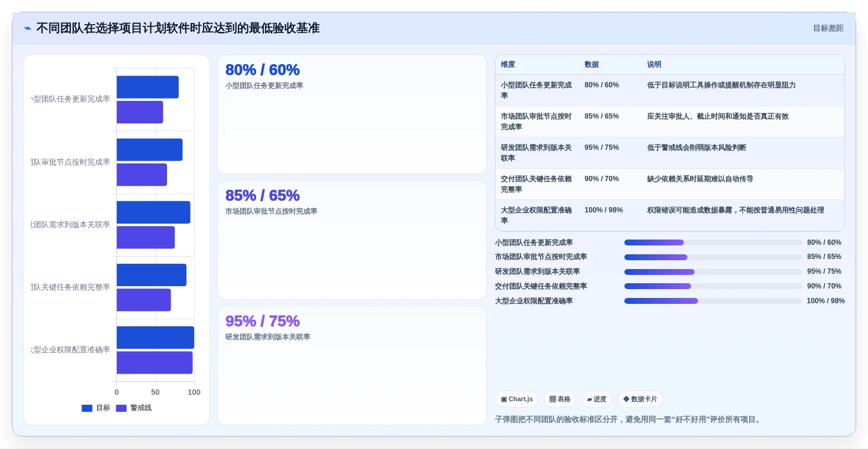
Task: Click the progress bar for 研发团队需求到版本关联率
Action: tap(713, 272)
